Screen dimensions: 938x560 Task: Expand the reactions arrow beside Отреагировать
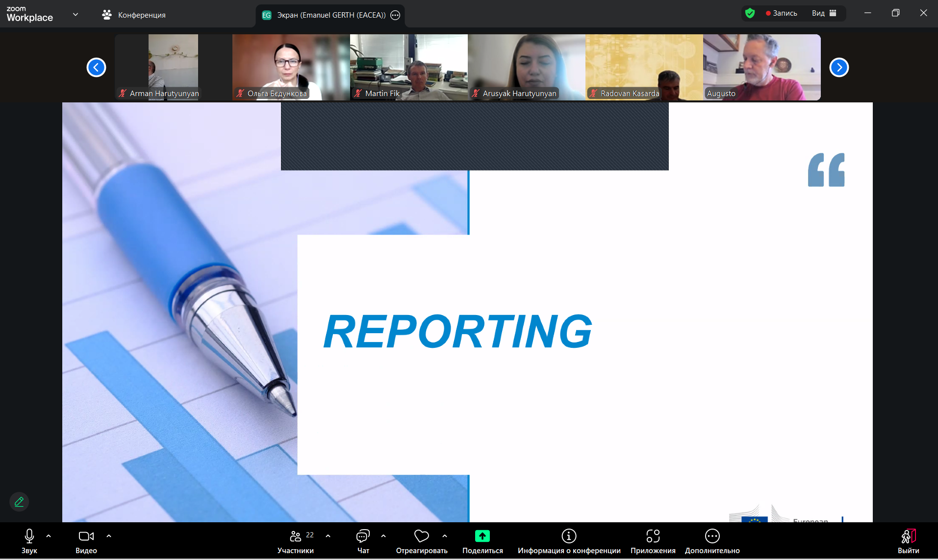click(445, 536)
